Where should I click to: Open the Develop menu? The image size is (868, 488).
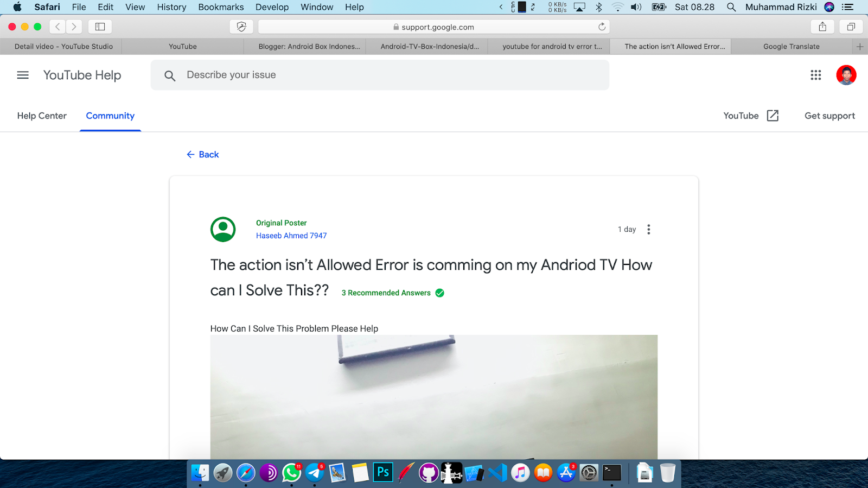pyautogui.click(x=272, y=7)
